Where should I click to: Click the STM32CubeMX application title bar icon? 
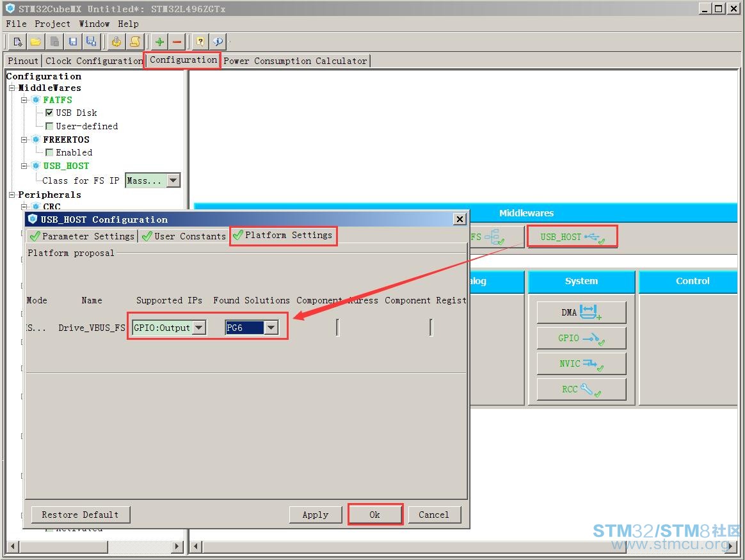tap(10, 8)
